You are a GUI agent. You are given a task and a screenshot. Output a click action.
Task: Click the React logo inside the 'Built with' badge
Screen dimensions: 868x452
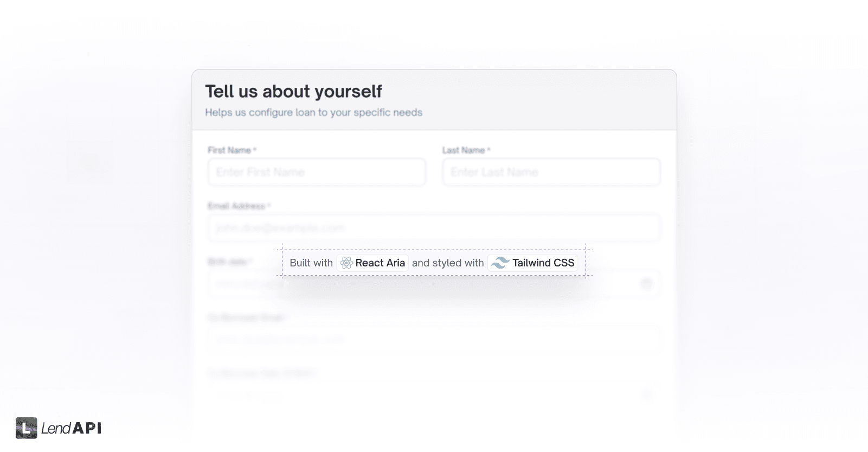pyautogui.click(x=346, y=263)
